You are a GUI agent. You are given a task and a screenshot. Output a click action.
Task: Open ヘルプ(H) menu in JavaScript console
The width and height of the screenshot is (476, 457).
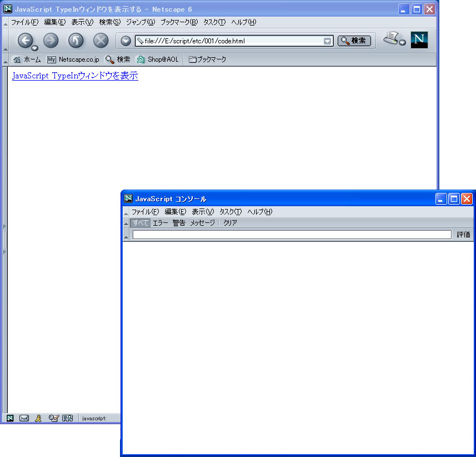coord(260,212)
